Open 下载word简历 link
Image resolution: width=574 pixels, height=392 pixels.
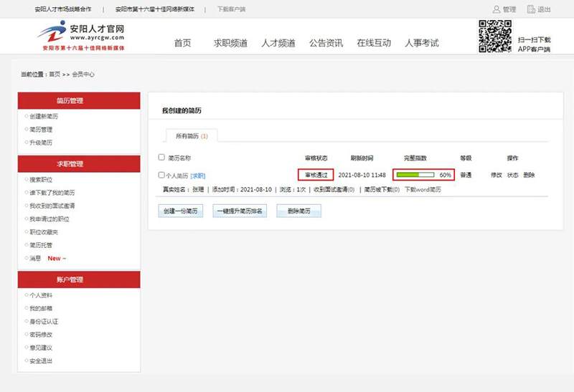423,190
